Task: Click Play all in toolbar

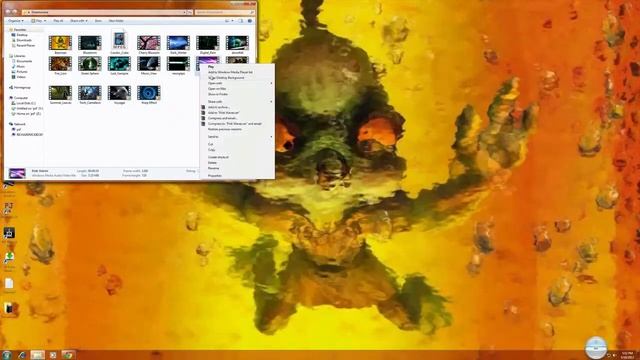Action: click(x=58, y=21)
